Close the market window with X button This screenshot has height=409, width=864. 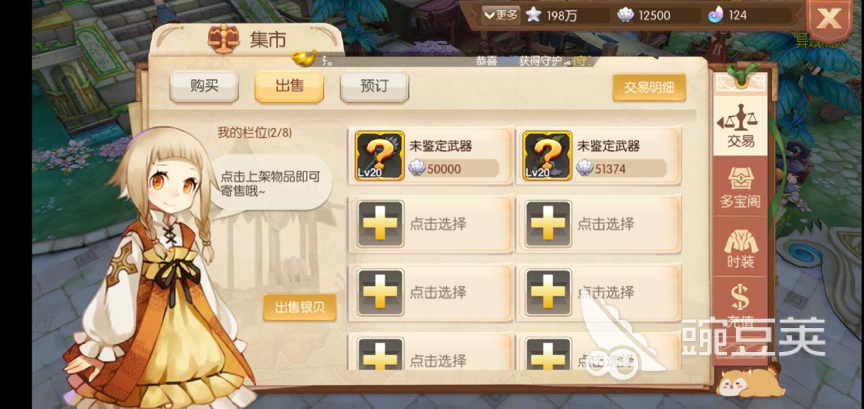coord(829,19)
